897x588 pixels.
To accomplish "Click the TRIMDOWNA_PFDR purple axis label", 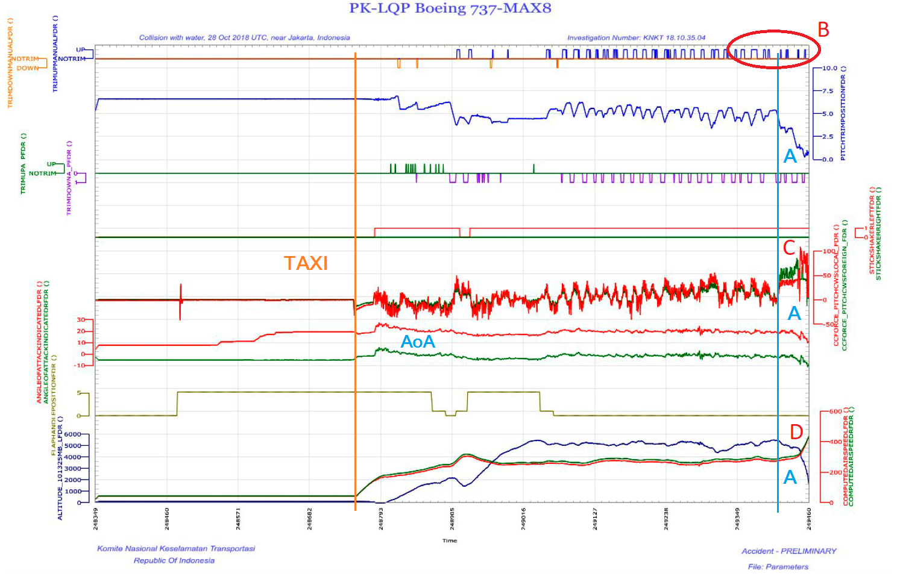I will click(x=69, y=178).
